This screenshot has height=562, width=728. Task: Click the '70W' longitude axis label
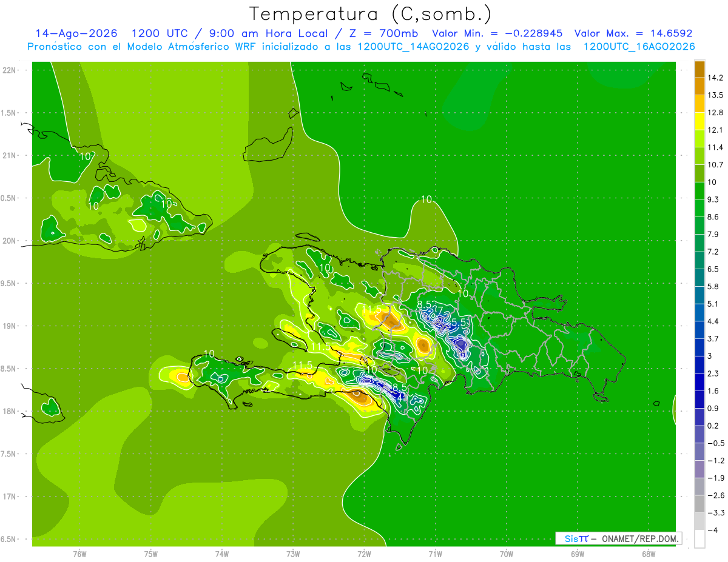click(x=507, y=554)
